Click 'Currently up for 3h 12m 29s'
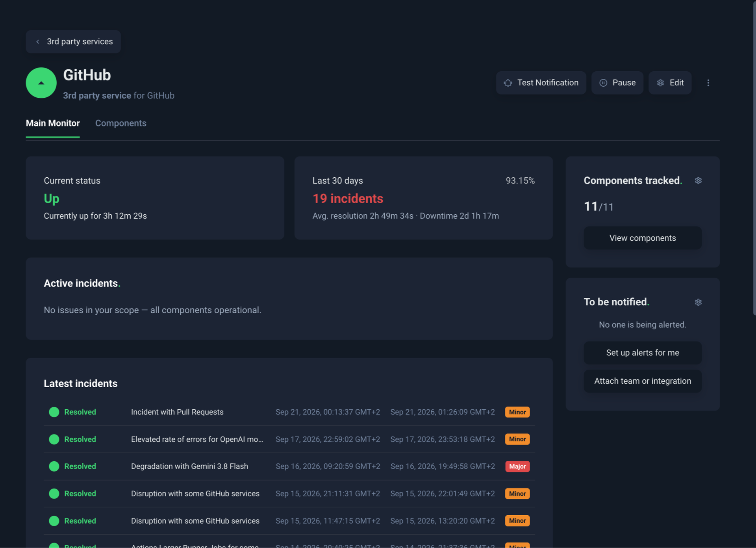This screenshot has height=548, width=756. point(95,216)
